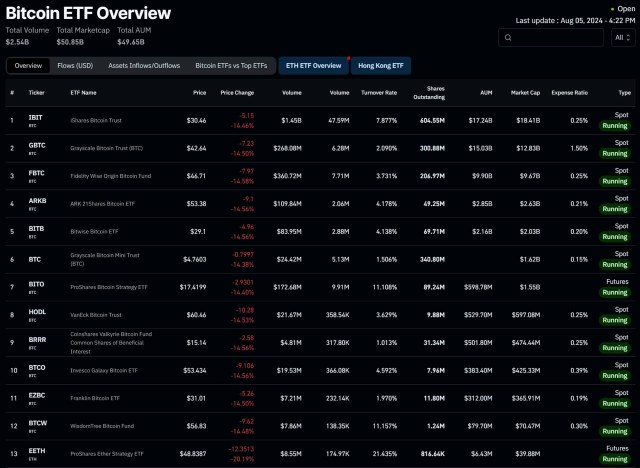Image resolution: width=640 pixels, height=468 pixels.
Task: Click Total Marketcap $50.85B value
Action: pos(70,42)
